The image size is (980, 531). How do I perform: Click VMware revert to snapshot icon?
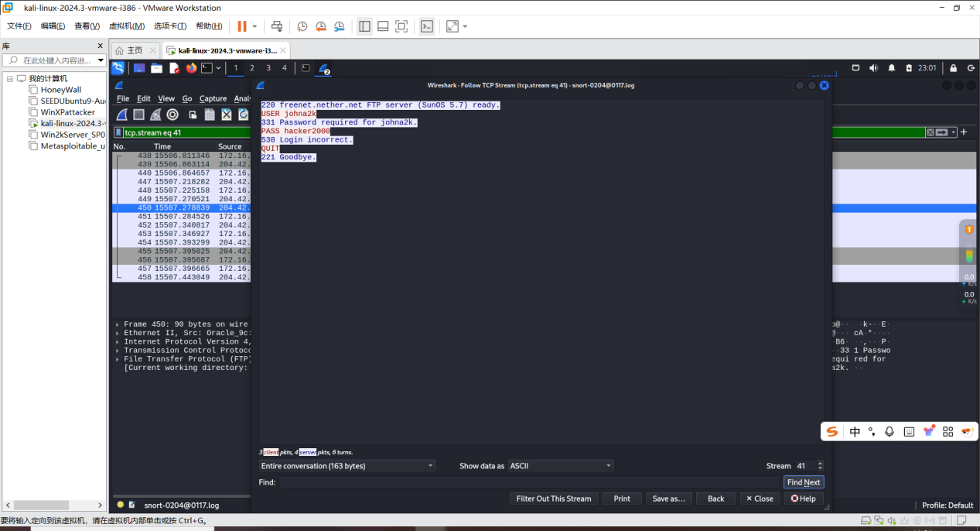click(x=321, y=26)
